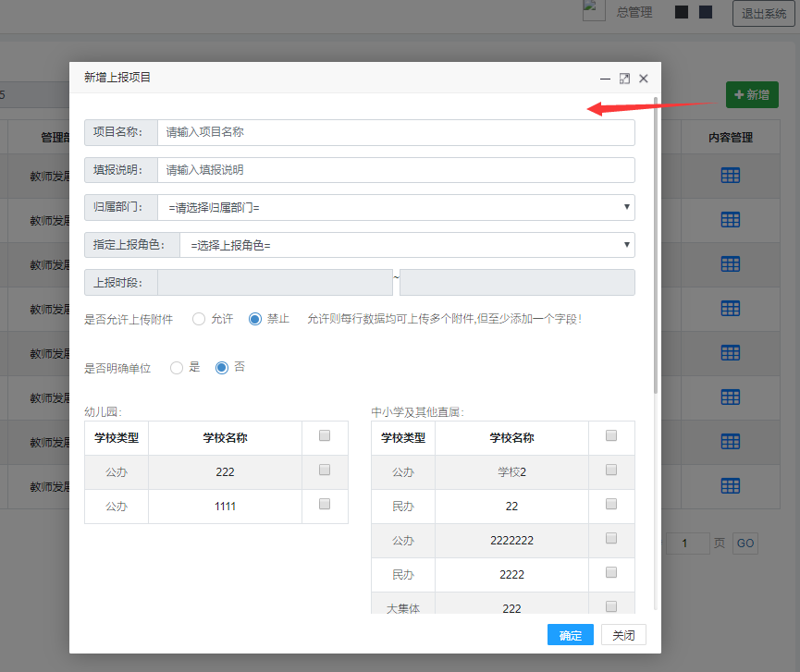Minimize the 新增上报项目 dialog
This screenshot has height=672, width=800.
tap(605, 79)
